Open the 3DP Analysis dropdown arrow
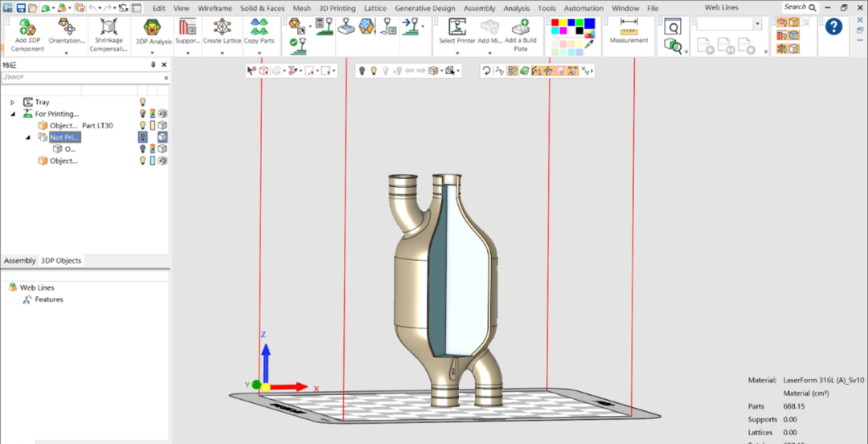Screen dimensions: 868x444 [x=152, y=53]
